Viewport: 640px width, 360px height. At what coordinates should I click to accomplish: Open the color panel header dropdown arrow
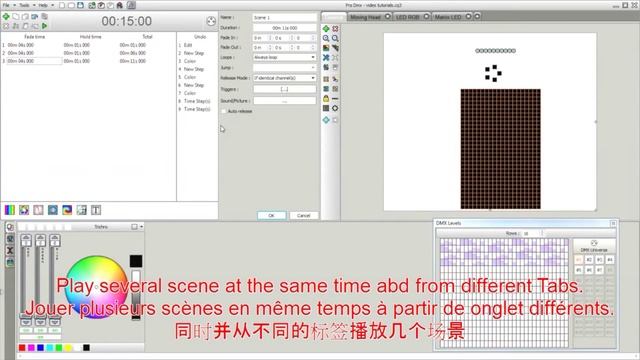141,227
